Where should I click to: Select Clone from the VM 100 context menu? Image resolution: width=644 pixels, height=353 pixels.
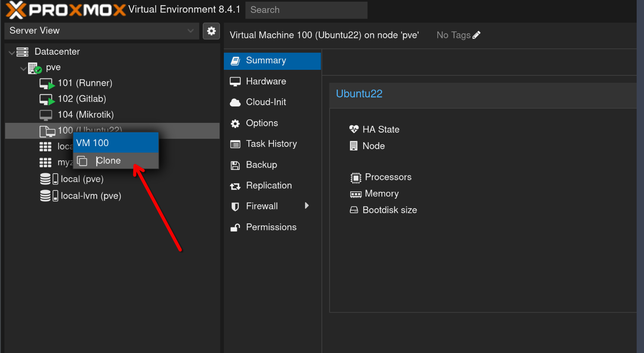coord(116,161)
